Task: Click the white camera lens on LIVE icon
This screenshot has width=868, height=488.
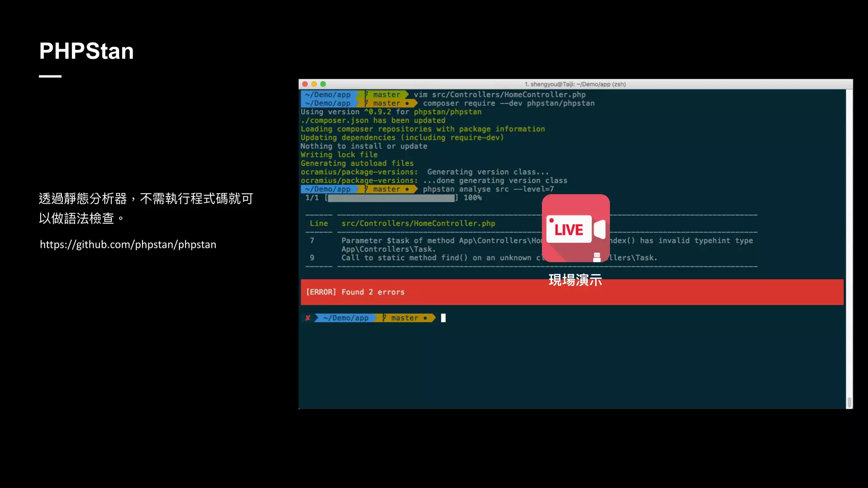Action: tap(600, 229)
